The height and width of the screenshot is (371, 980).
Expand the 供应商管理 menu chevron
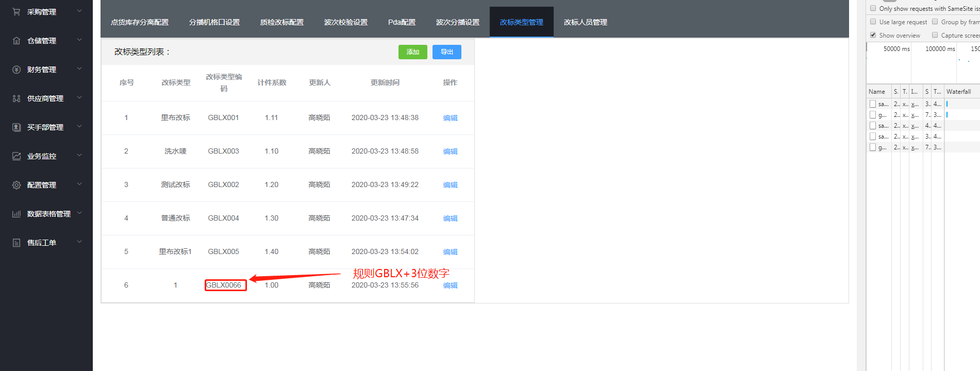[79, 97]
